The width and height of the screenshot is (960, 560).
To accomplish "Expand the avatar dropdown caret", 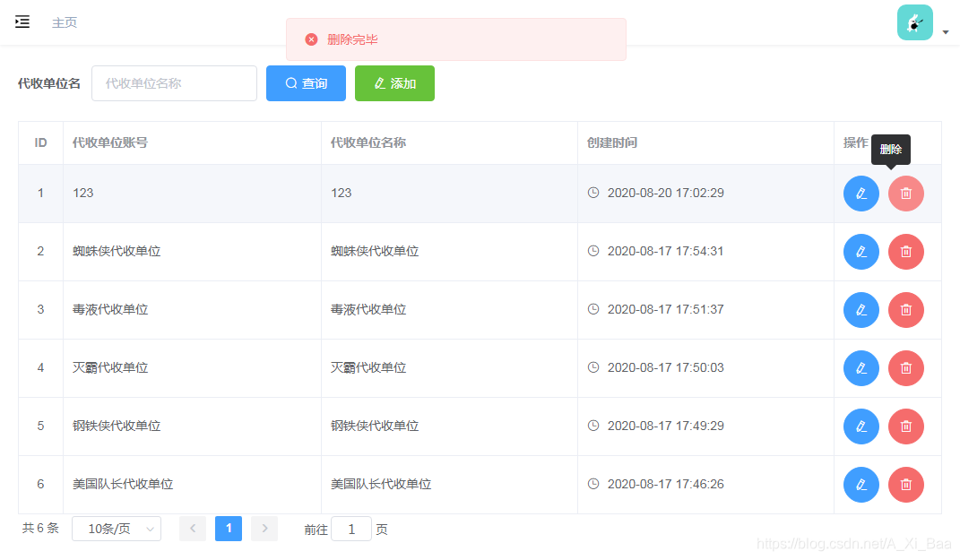I will 946,30.
